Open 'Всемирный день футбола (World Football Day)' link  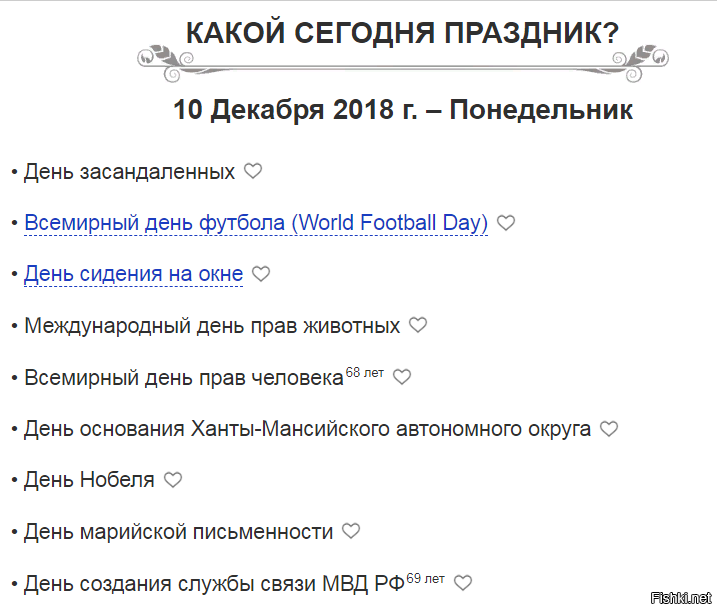255,223
